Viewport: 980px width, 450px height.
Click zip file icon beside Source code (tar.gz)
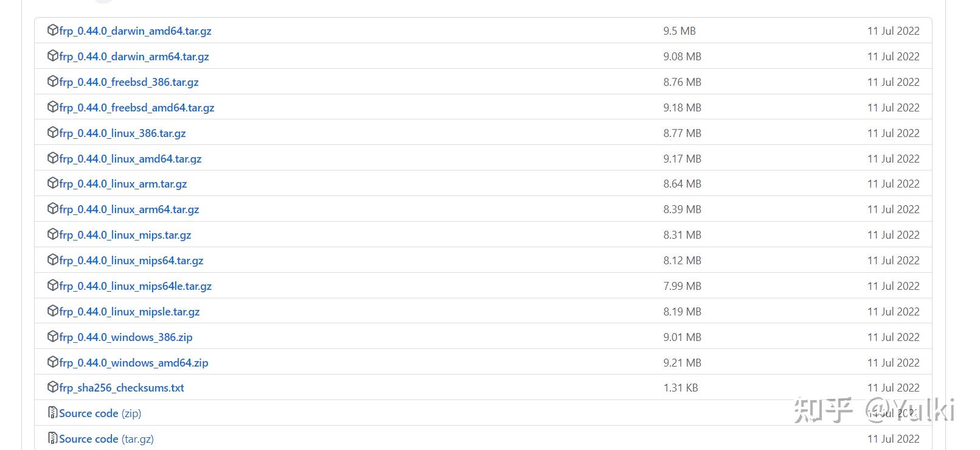coord(53,438)
